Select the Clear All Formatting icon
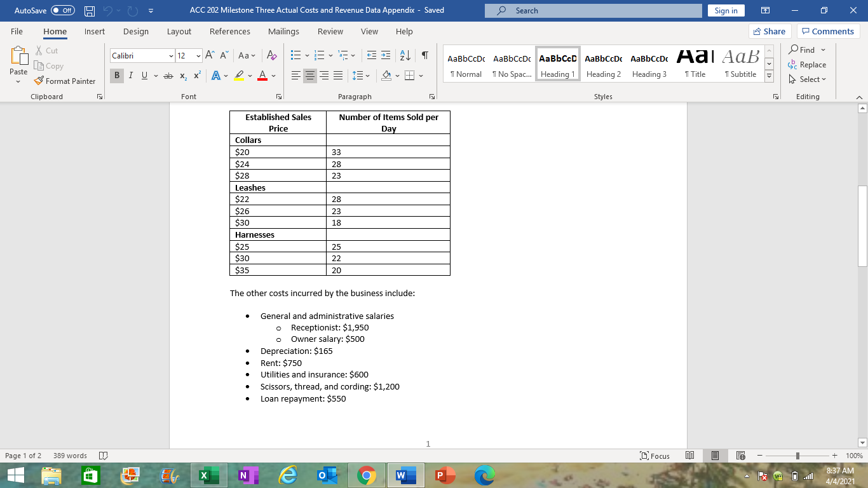868x488 pixels. (x=271, y=57)
